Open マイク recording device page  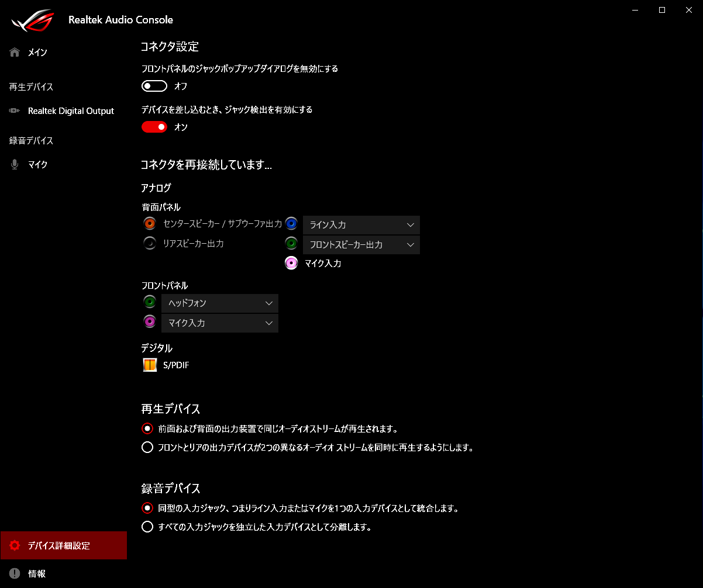[x=63, y=165]
